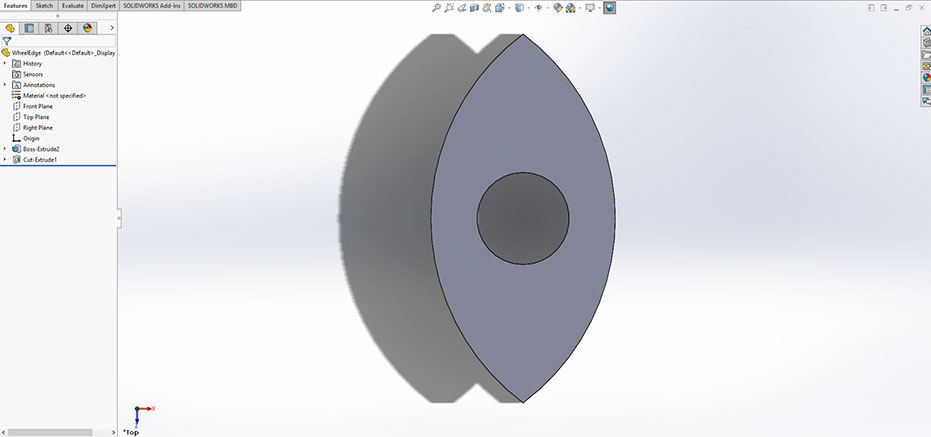This screenshot has height=437, width=931.
Task: Select the Top Plane in feature tree
Action: (36, 117)
